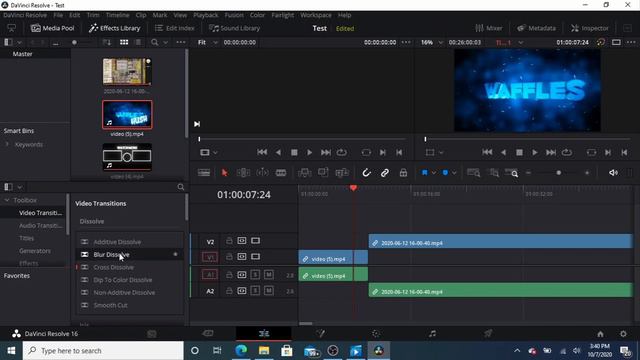Toggle the Linked Selection chain icon
The height and width of the screenshot is (360, 640).
(x=384, y=173)
